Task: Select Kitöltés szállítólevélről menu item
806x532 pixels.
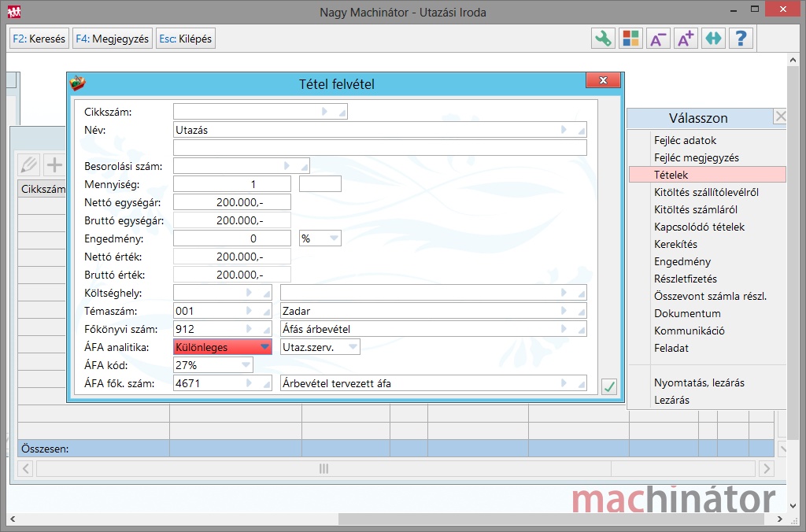Action: (708, 192)
